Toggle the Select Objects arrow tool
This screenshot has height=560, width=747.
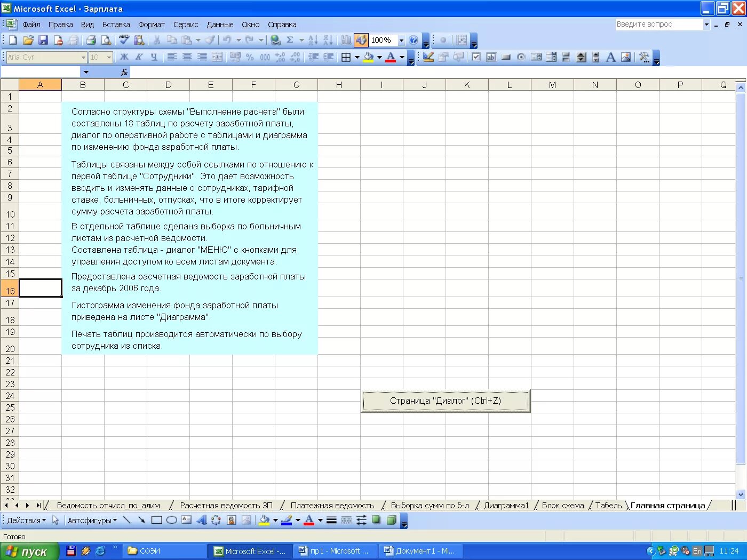[55, 520]
